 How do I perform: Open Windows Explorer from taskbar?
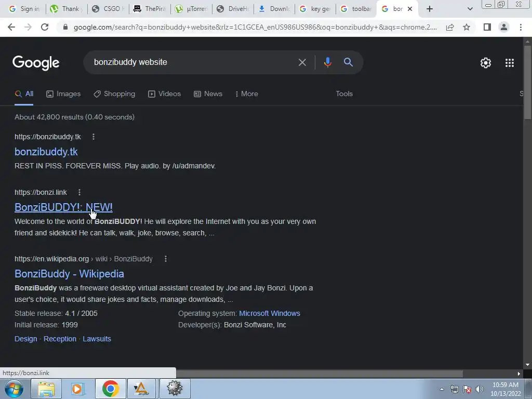46,389
